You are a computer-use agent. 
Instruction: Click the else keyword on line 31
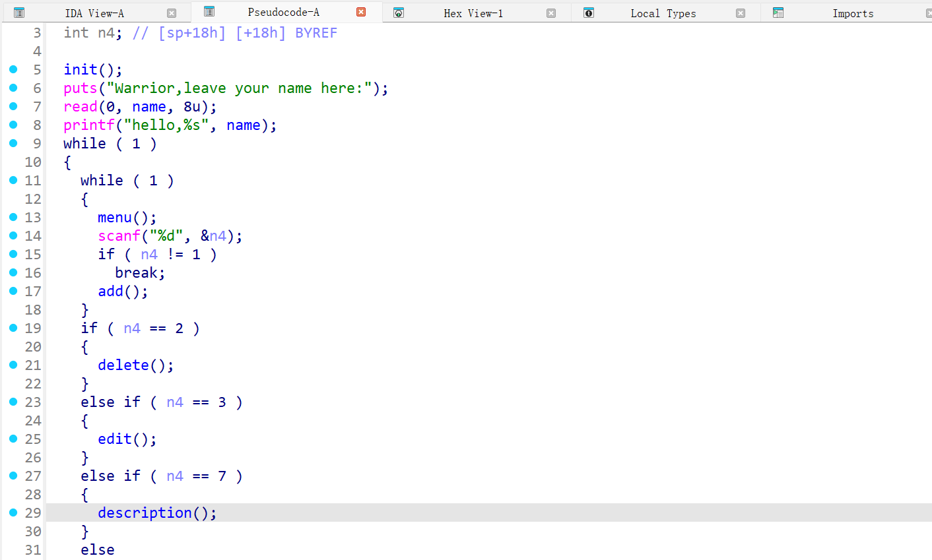tap(98, 549)
